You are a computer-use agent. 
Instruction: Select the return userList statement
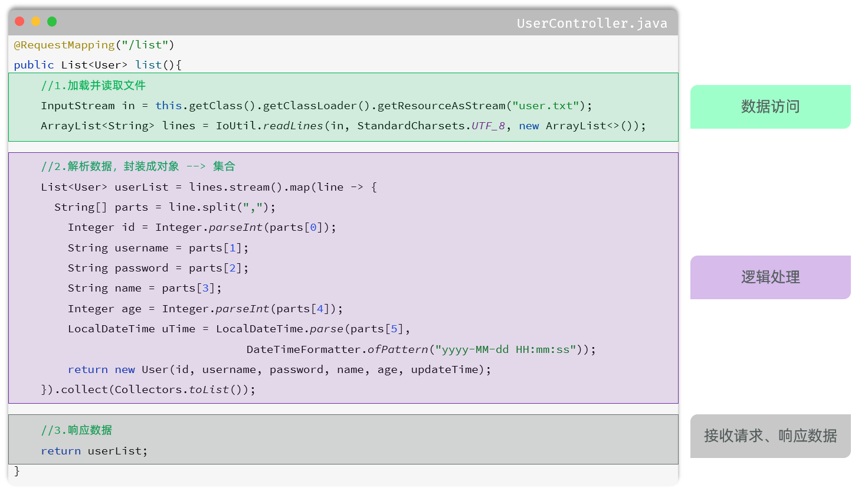click(93, 451)
